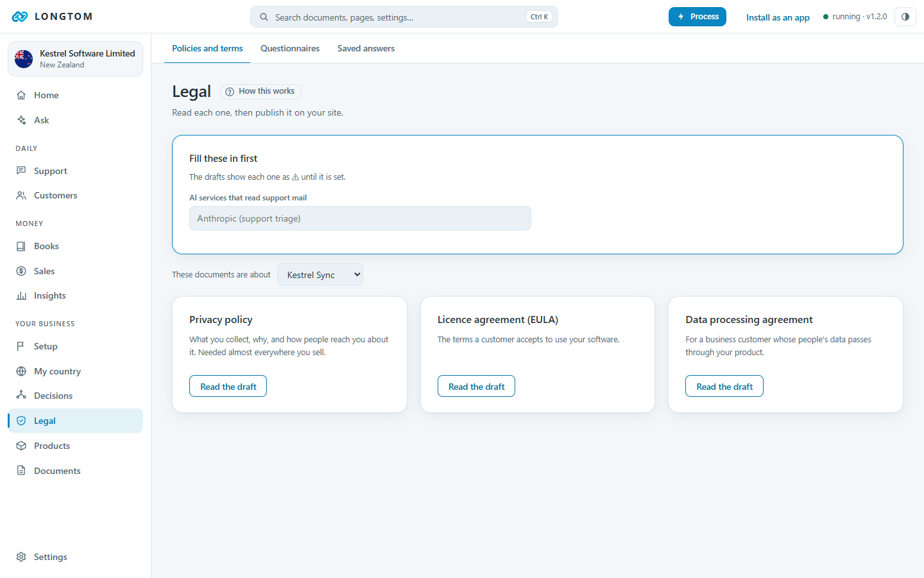Read the draft of Privacy policy
This screenshot has width=924, height=578.
[228, 386]
